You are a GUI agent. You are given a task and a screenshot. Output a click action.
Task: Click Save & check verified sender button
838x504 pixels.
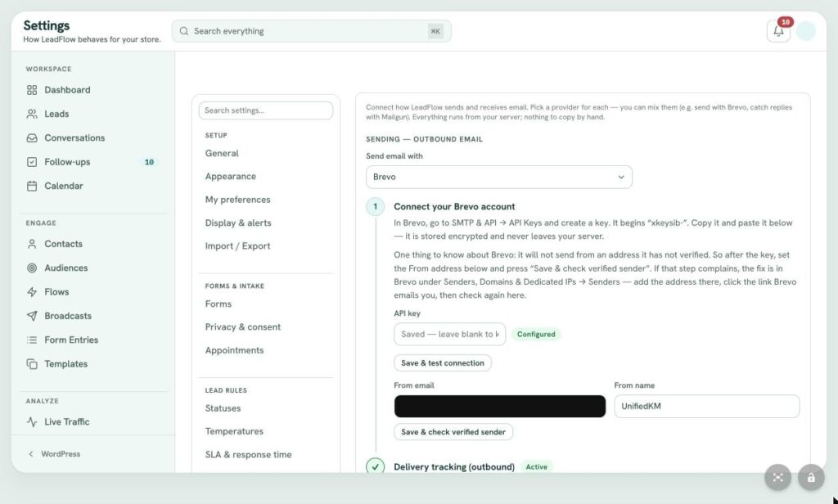453,432
